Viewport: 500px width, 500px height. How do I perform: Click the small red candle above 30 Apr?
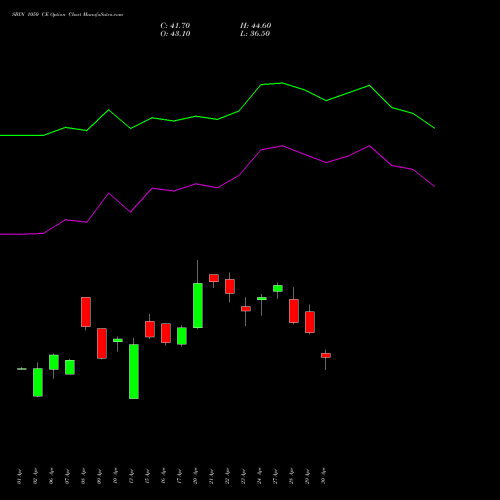pyautogui.click(x=326, y=355)
